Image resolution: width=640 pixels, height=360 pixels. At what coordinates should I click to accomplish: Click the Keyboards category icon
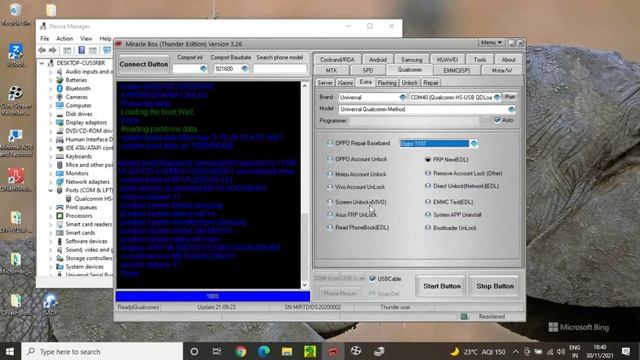[x=60, y=156]
